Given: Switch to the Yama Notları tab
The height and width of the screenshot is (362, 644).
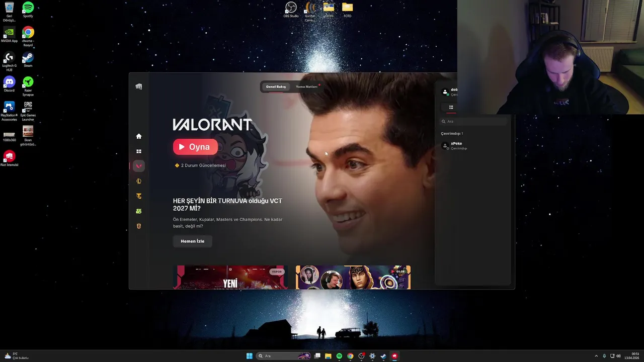Looking at the screenshot, I should tap(307, 86).
